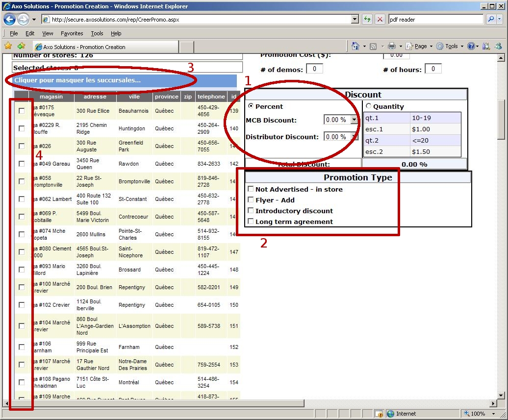Click 'Cliquer pour masquer les succursales...' link
508x420 pixels.
(x=77, y=80)
